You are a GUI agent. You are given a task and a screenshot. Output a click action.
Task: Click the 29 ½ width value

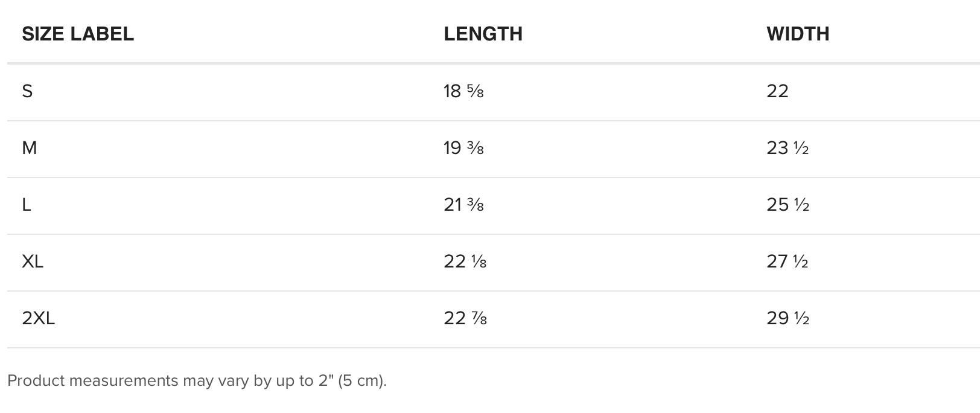coord(787,318)
